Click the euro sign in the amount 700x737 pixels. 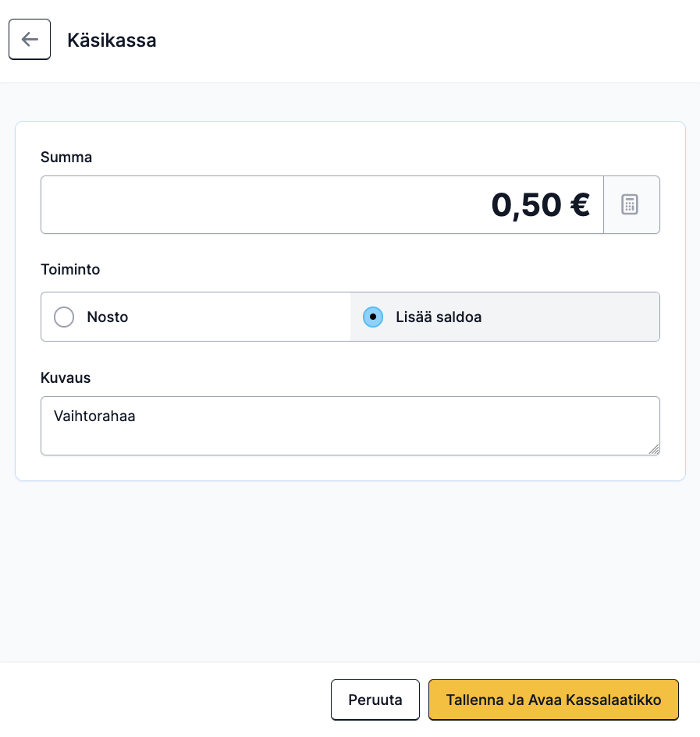coord(580,205)
